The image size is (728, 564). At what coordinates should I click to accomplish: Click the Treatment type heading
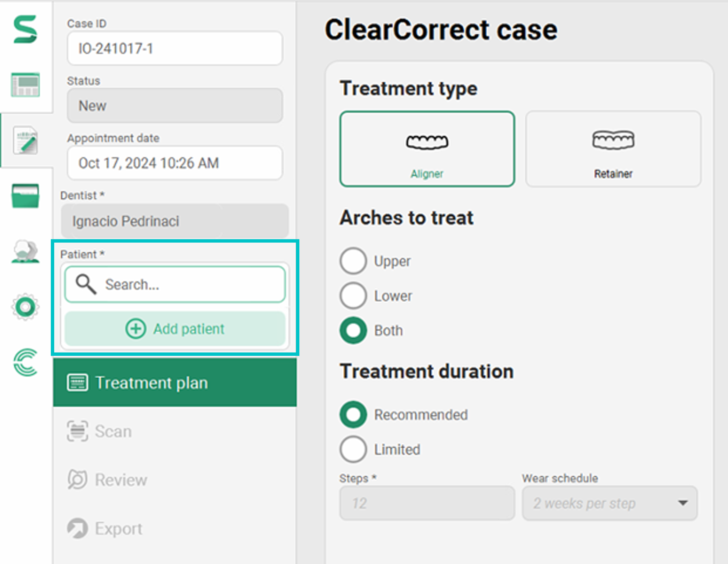408,89
